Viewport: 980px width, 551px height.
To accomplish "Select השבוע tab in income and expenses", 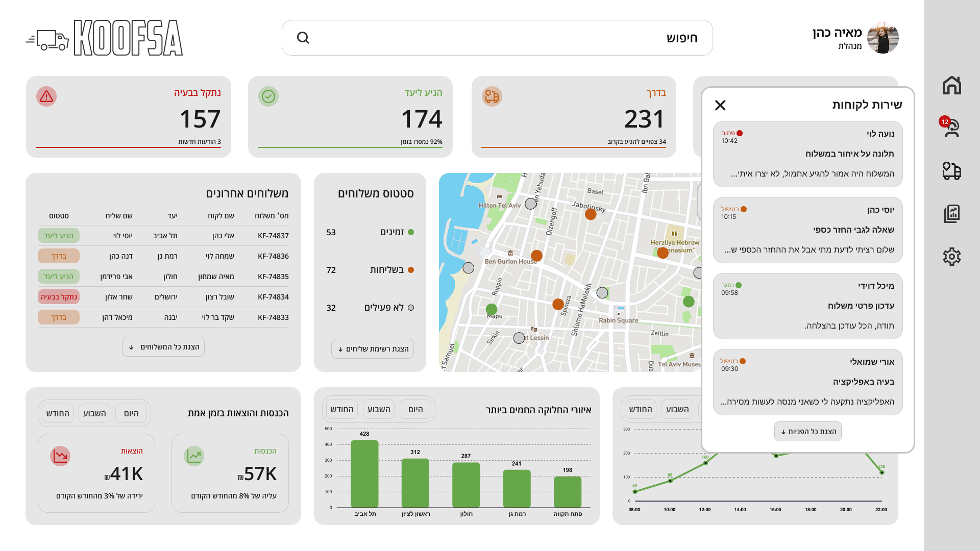I will 94,414.
